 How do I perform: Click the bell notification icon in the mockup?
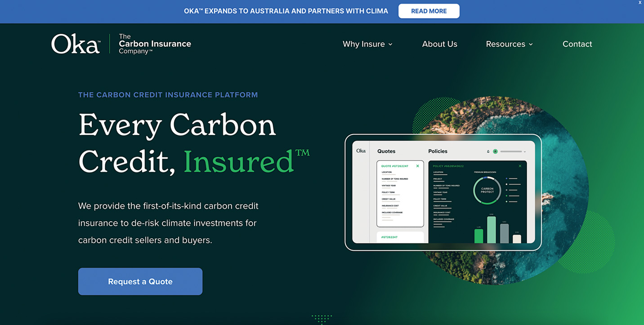(x=488, y=151)
